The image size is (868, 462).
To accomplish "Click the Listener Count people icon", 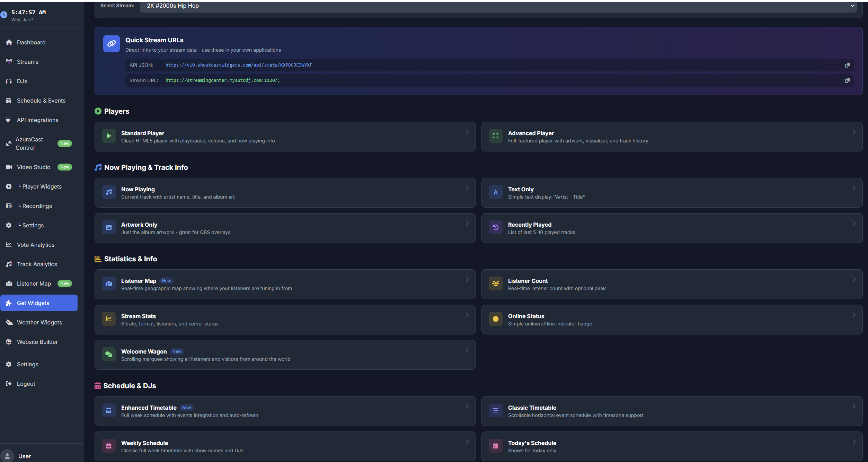I will click(x=495, y=284).
